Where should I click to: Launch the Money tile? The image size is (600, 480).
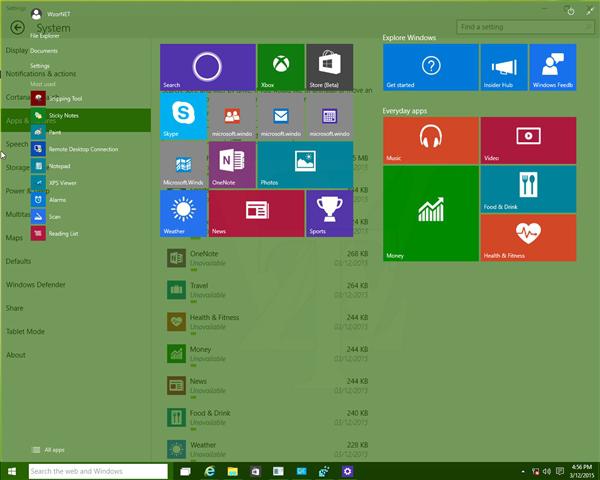pos(430,213)
